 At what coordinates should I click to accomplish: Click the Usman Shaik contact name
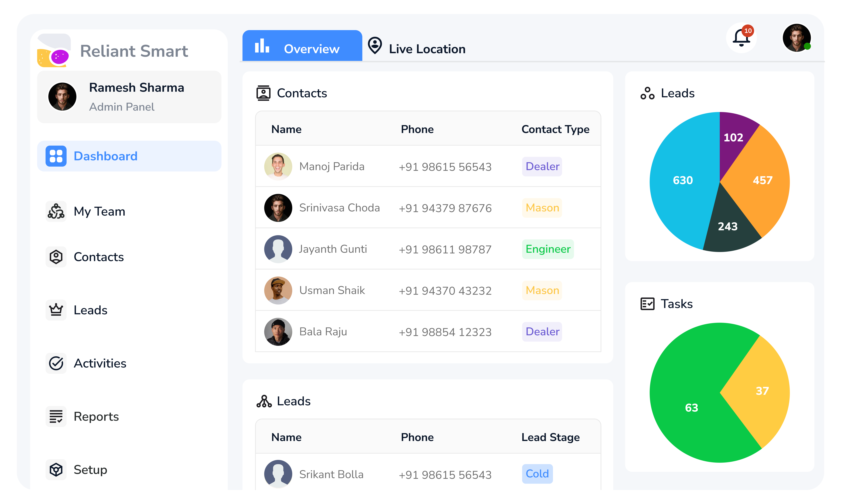[332, 290]
